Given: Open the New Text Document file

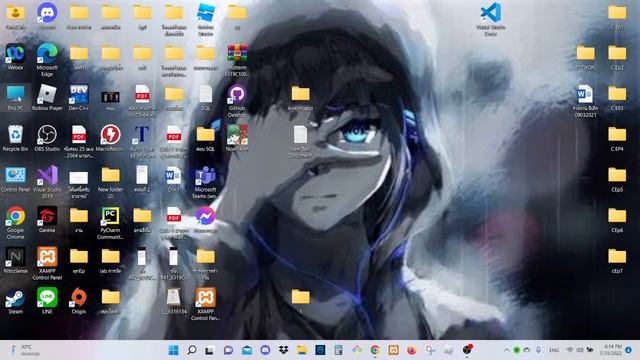Looking at the screenshot, I should pos(300,142).
